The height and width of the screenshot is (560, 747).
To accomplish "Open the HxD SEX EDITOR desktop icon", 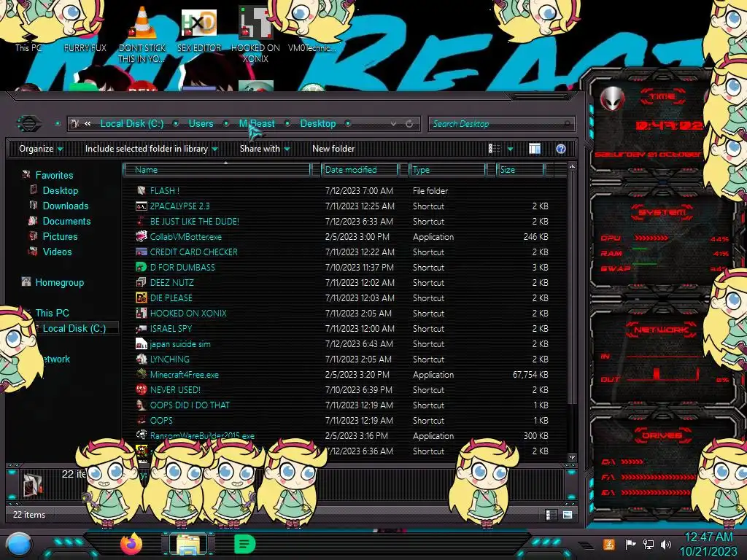I will [198, 23].
